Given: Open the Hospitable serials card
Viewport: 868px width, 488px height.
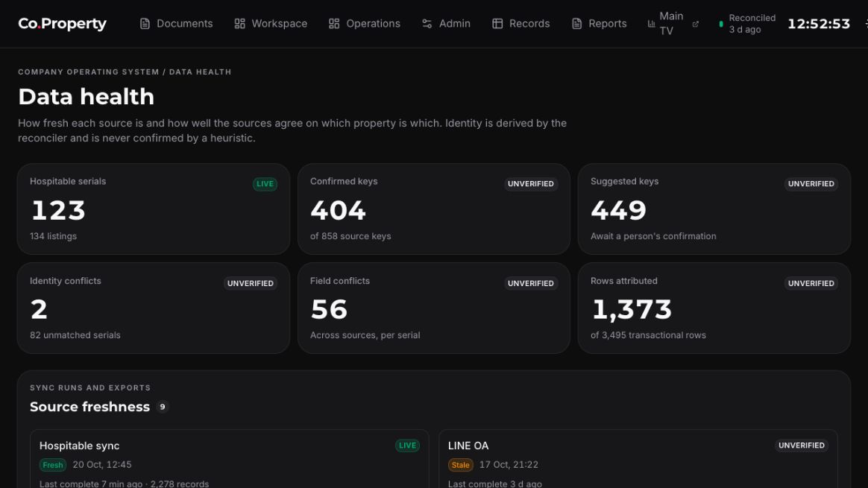Looking at the screenshot, I should click(154, 209).
